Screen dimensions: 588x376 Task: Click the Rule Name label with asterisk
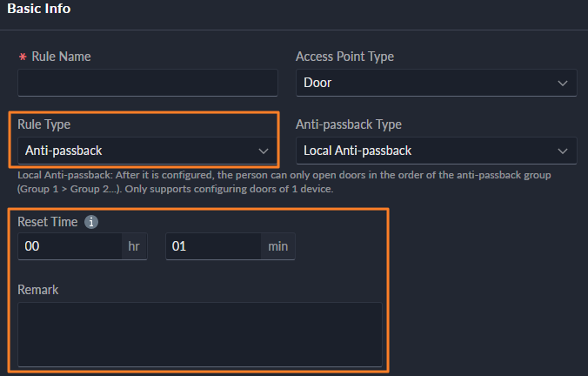click(x=59, y=57)
